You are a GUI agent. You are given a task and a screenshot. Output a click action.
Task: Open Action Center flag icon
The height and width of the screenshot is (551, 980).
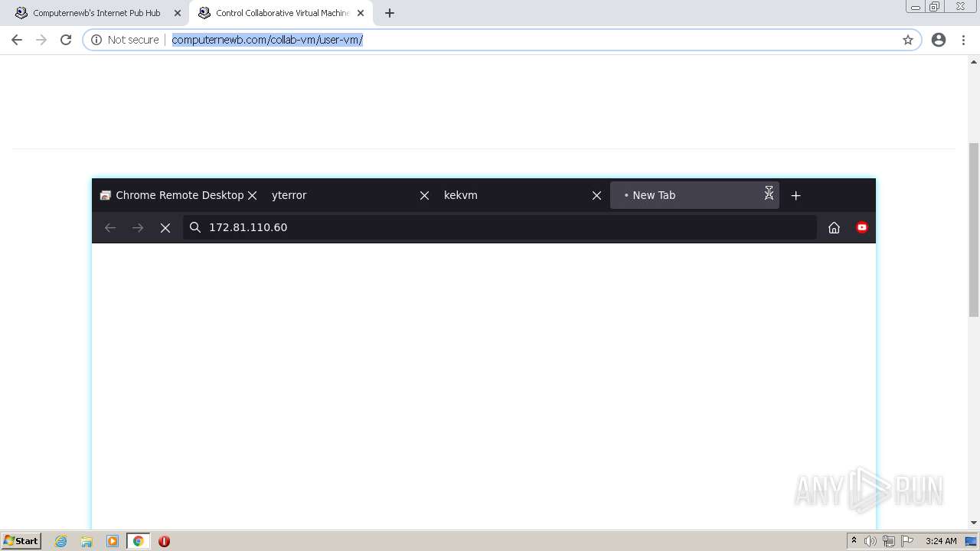pos(907,541)
